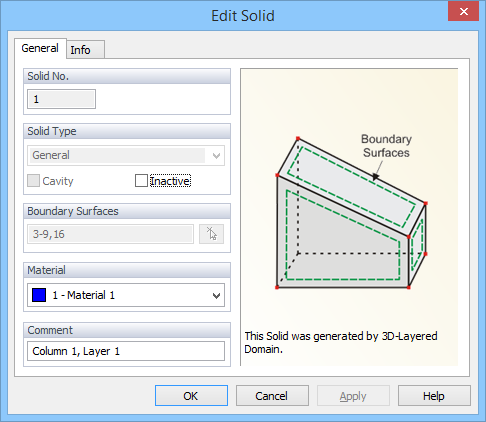Open Help for this dialog
The width and height of the screenshot is (486, 422).
(434, 396)
